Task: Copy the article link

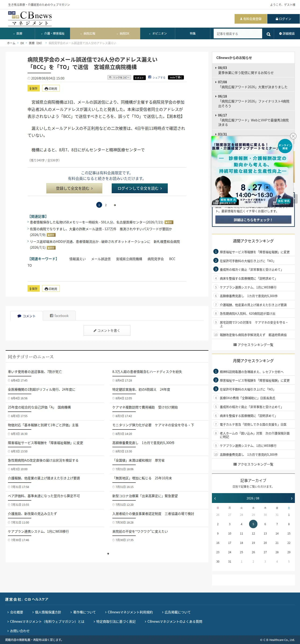Action: 119,77
